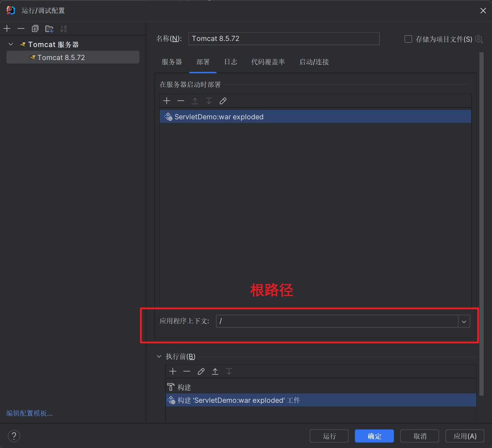The image size is (492, 448).
Task: Click the 确定 button
Action: pos(374,436)
